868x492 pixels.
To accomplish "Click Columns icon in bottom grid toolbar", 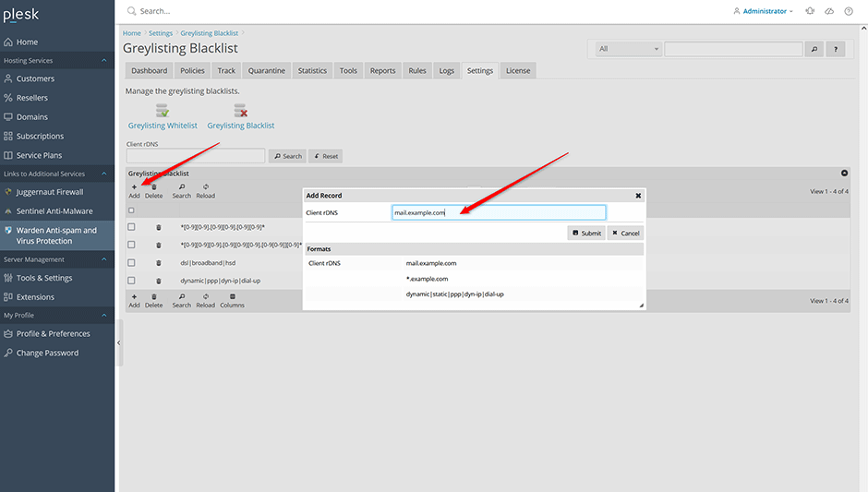I will [233, 296].
